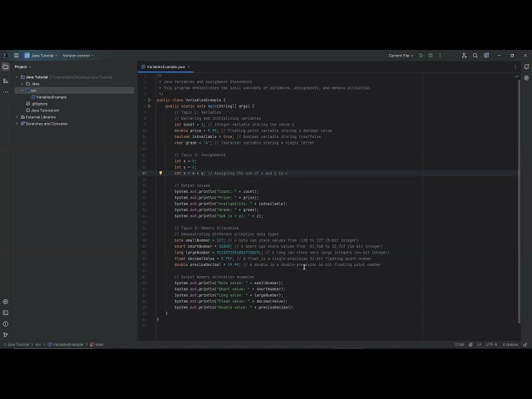Open the main hamburger menu
This screenshot has width=532, height=399.
pos(16,56)
